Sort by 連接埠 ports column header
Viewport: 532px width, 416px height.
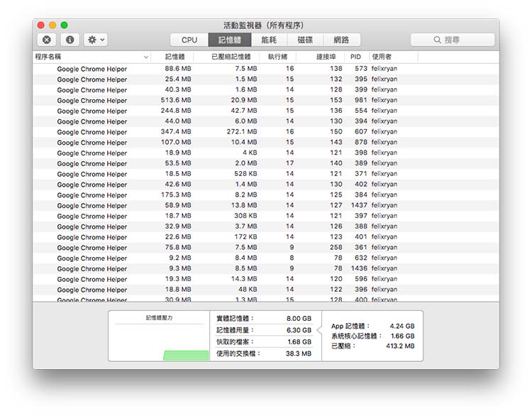click(321, 57)
